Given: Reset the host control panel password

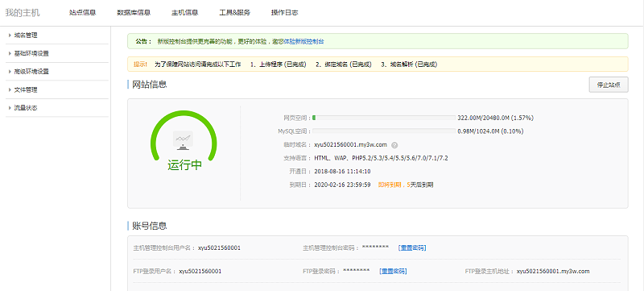Looking at the screenshot, I should pyautogui.click(x=412, y=247).
